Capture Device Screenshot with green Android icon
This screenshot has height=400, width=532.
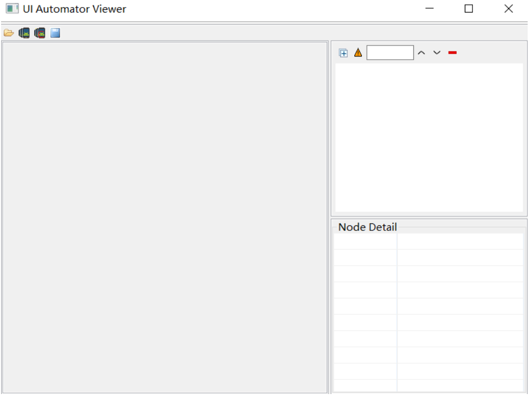pyautogui.click(x=24, y=33)
